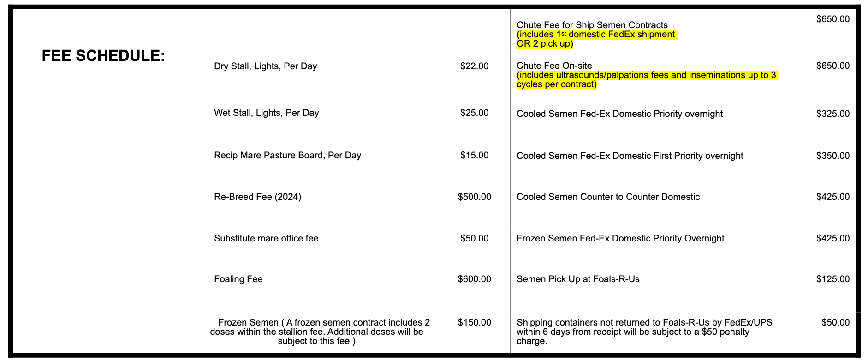Click highlighted domestic FedEx shipment note
The image size is (868, 362).
(596, 39)
